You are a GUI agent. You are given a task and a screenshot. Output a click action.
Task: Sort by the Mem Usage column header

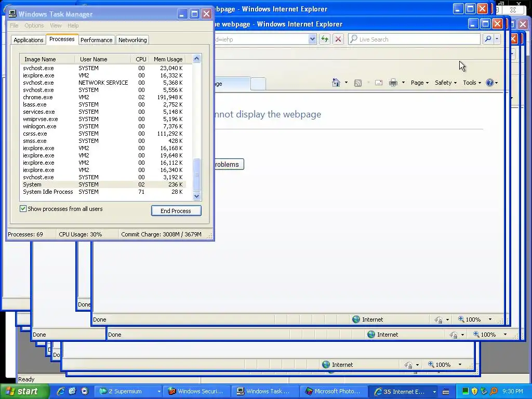[x=168, y=59]
